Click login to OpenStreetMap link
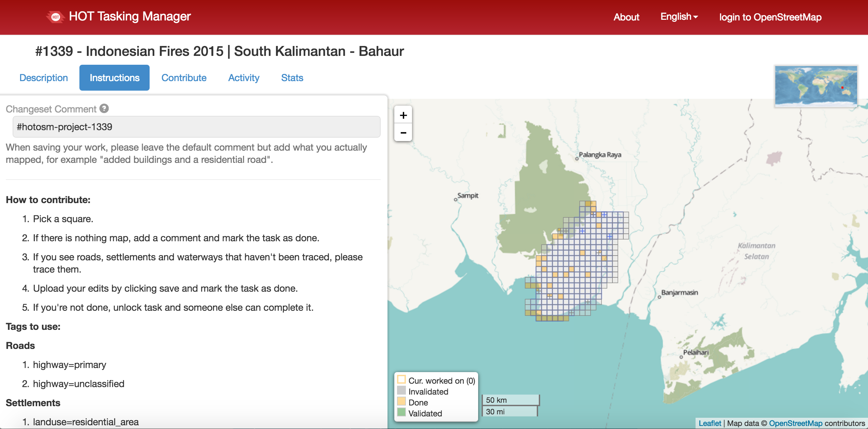 point(770,17)
